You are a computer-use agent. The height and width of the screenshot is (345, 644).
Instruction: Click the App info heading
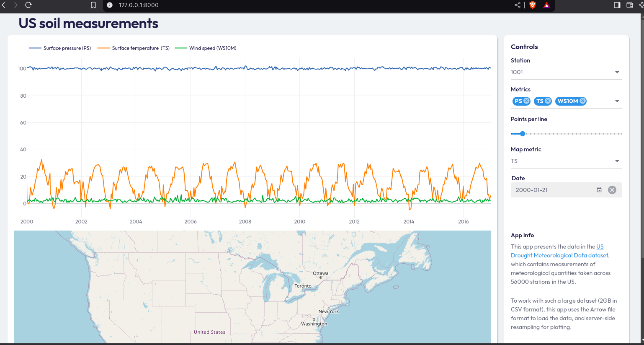522,236
